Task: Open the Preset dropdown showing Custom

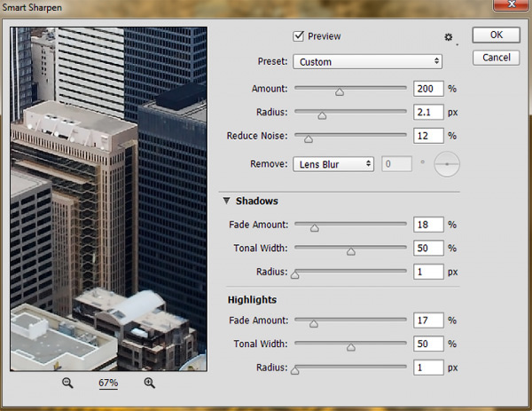Action: click(x=367, y=62)
